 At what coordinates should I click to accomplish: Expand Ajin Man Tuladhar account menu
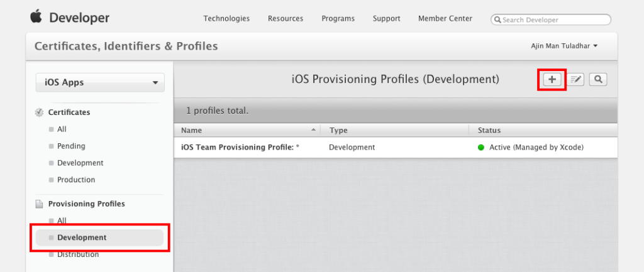click(564, 46)
